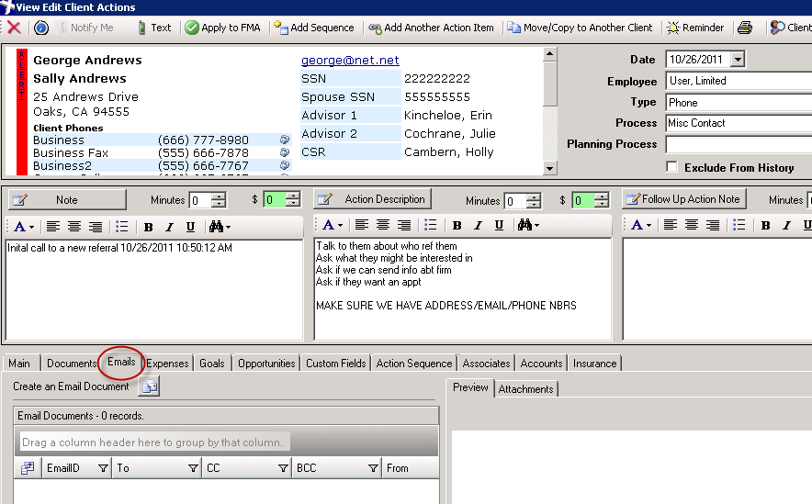The width and height of the screenshot is (812, 504).
Task: Set a Reminder from toolbar
Action: click(x=695, y=28)
